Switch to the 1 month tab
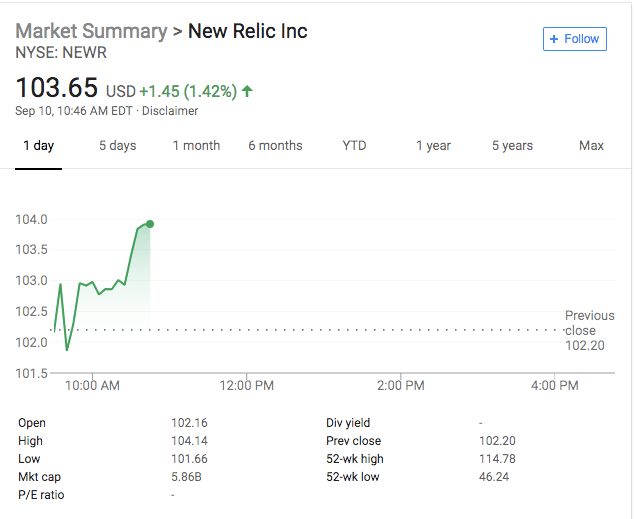Image resolution: width=634 pixels, height=519 pixels. coord(196,146)
